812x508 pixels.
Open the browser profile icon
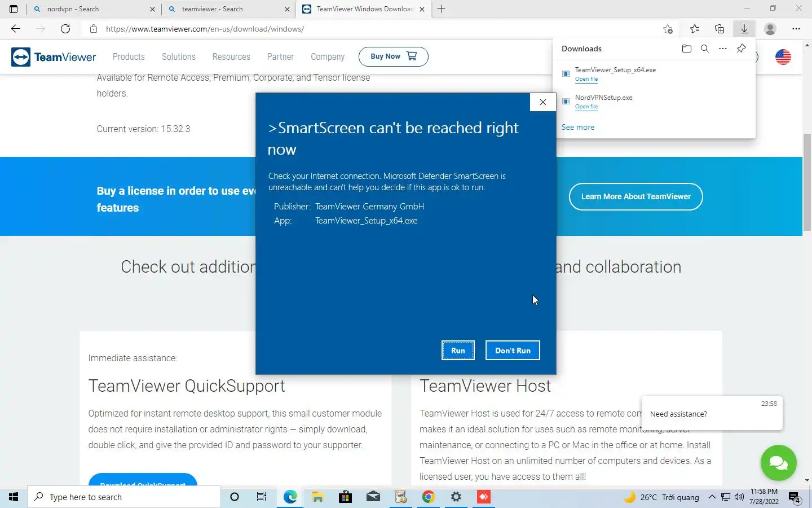[770, 29]
